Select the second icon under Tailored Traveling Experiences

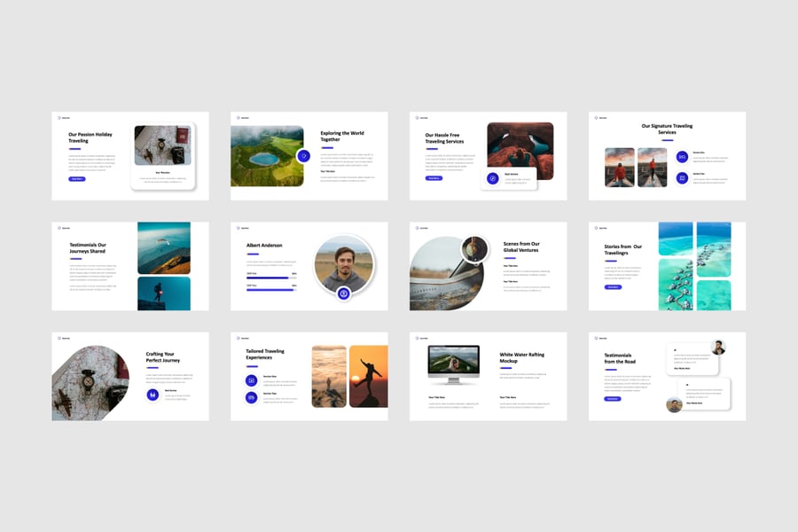coord(252,398)
